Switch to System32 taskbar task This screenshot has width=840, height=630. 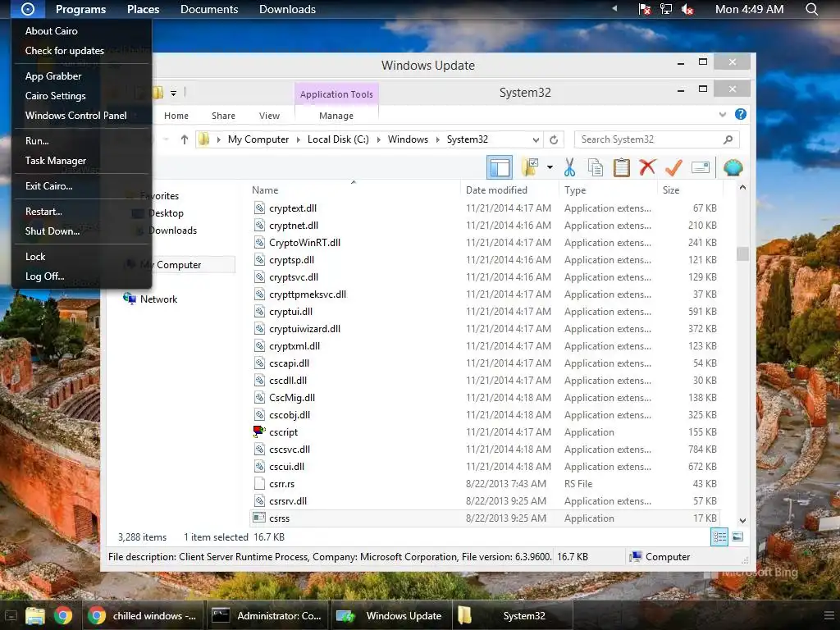[x=512, y=615]
